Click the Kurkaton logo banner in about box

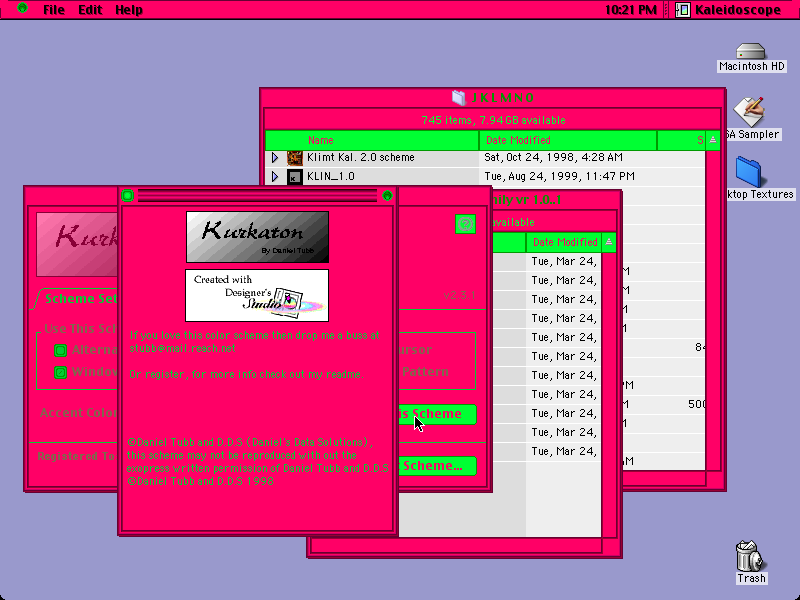tap(257, 237)
